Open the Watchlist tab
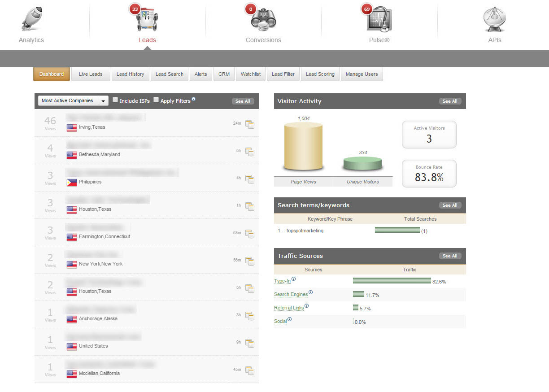 click(x=250, y=74)
